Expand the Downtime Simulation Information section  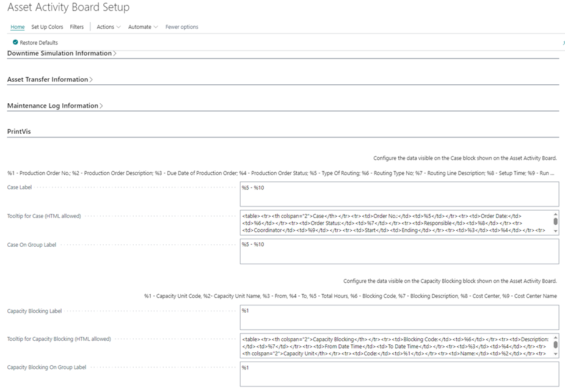[61, 53]
